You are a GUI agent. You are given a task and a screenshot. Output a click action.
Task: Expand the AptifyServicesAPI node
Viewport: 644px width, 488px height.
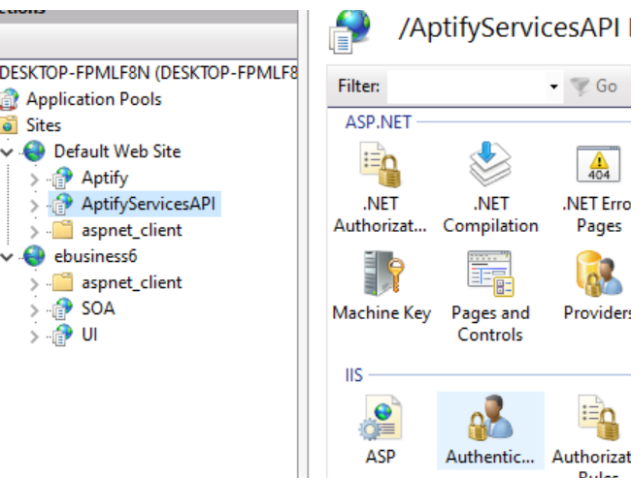[34, 206]
